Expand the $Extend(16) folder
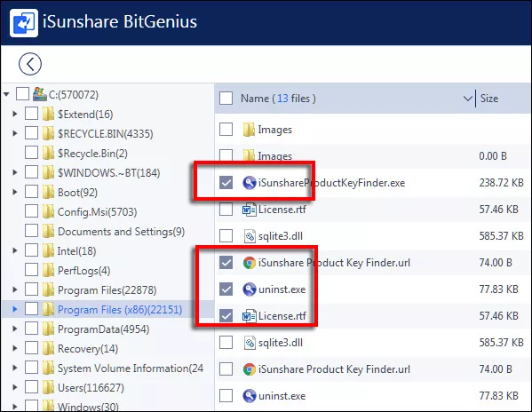The width and height of the screenshot is (532, 412). pyautogui.click(x=15, y=114)
